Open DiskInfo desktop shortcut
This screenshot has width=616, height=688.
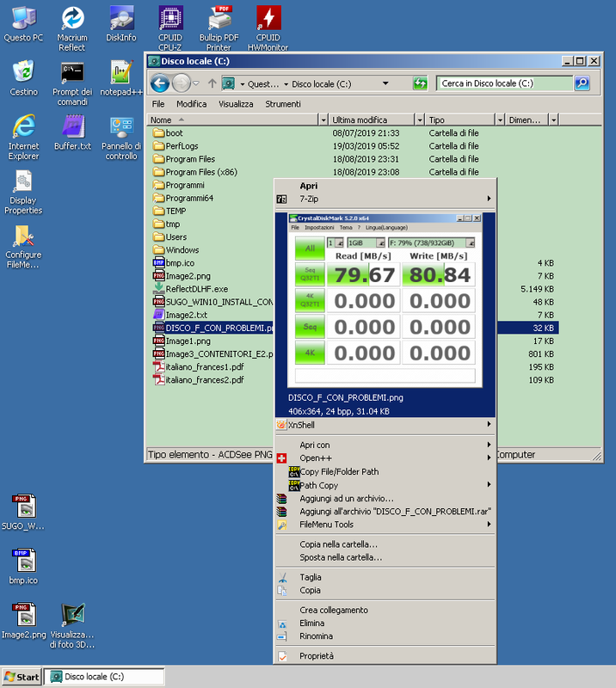tap(120, 24)
